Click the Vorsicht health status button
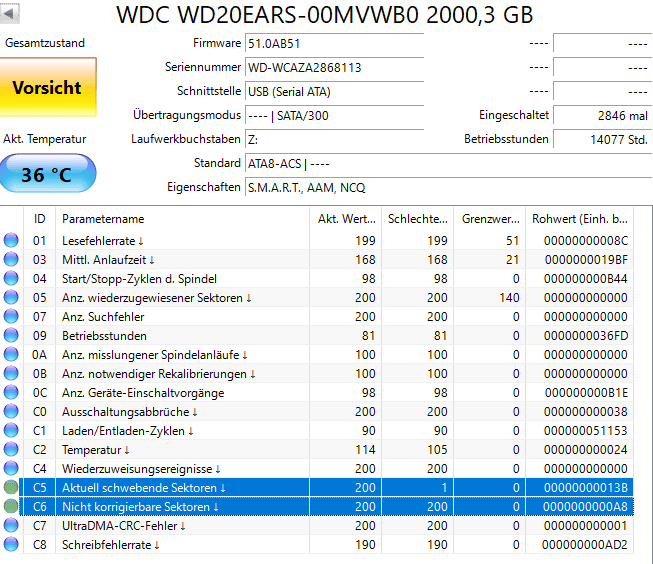 [x=48, y=87]
